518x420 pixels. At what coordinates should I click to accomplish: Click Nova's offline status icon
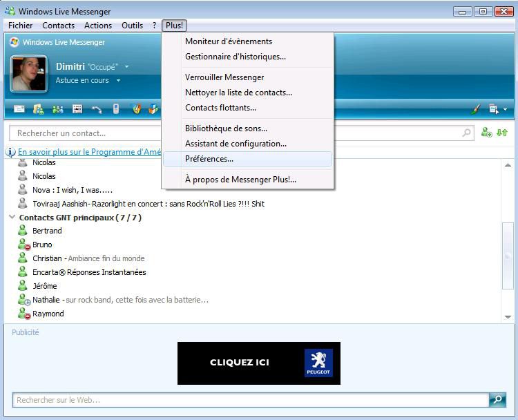[x=22, y=190]
